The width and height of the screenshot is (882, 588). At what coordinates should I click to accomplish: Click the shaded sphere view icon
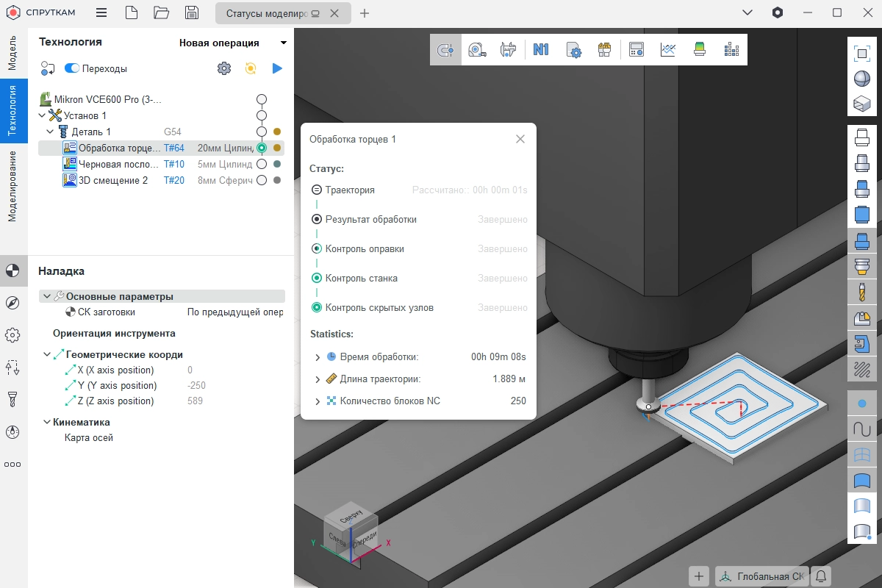[x=862, y=79]
